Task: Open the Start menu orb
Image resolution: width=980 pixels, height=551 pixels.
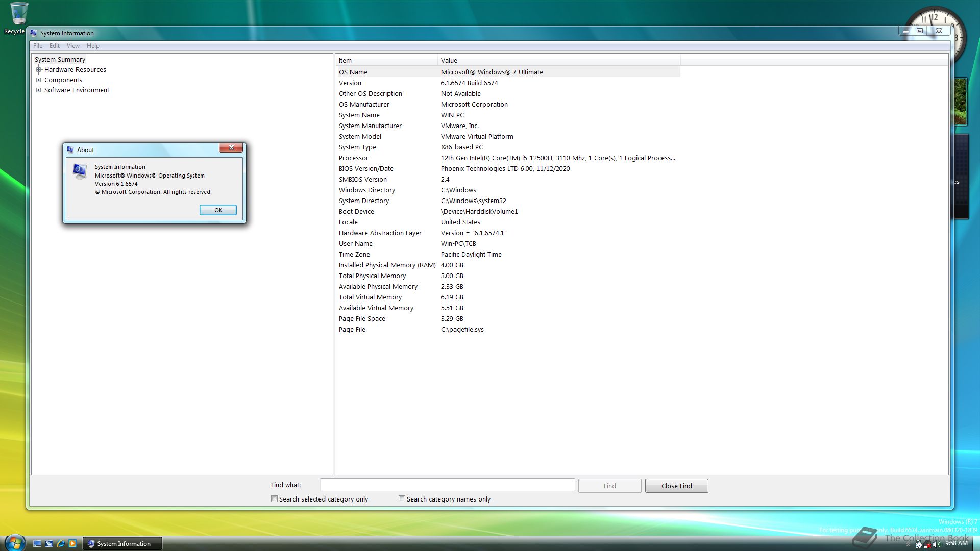Action: [x=14, y=543]
